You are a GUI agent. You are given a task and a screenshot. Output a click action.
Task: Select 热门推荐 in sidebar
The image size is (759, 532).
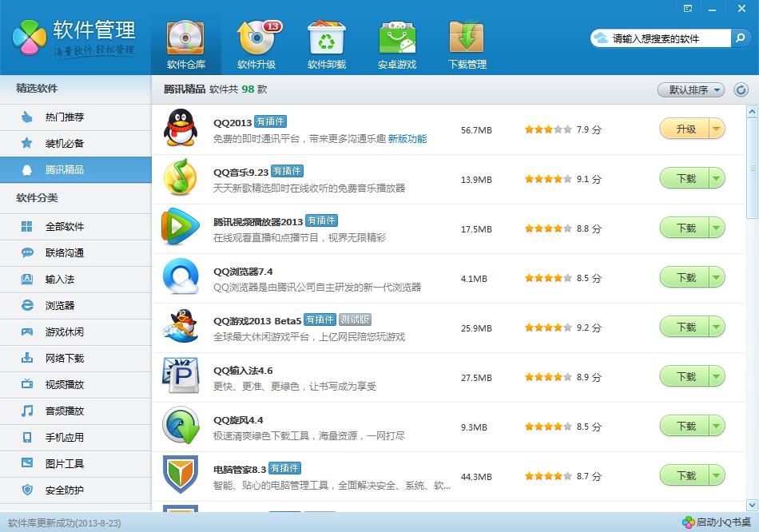(76, 117)
